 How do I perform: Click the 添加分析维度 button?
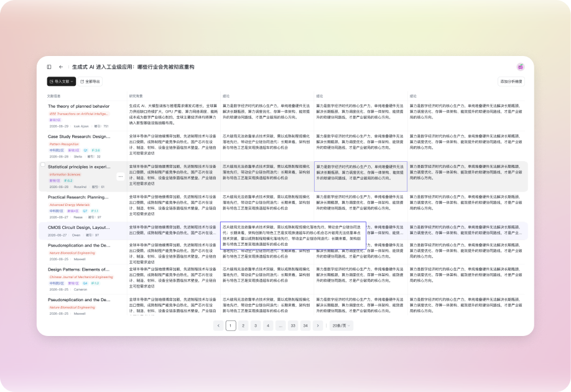pos(511,82)
